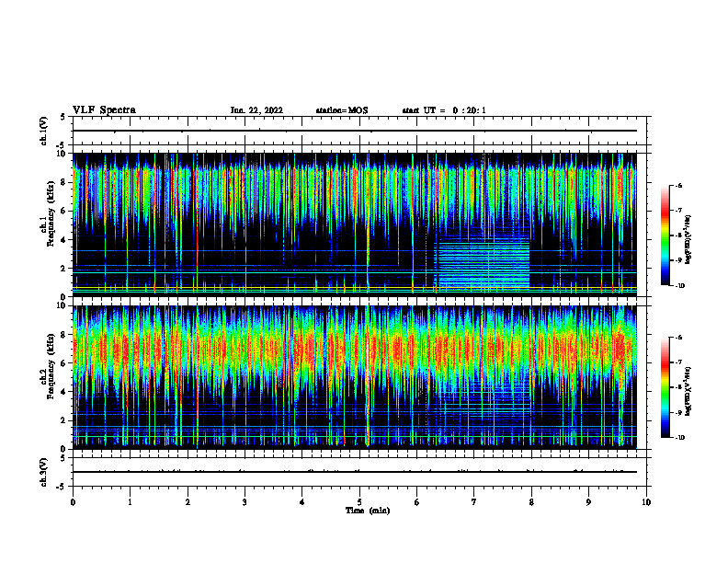Click the 'ch.3(V)' axis label
This screenshot has height=563, width=728.
pyautogui.click(x=43, y=472)
